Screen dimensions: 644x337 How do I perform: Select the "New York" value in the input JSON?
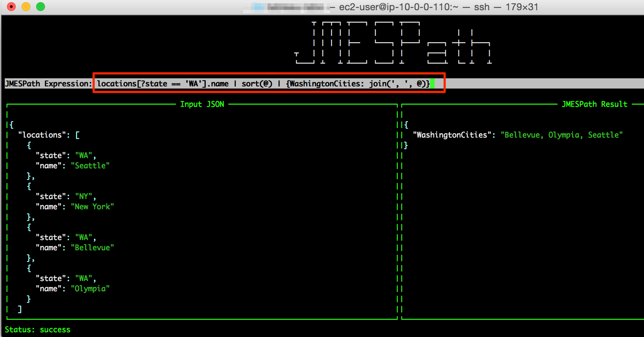pyautogui.click(x=92, y=206)
